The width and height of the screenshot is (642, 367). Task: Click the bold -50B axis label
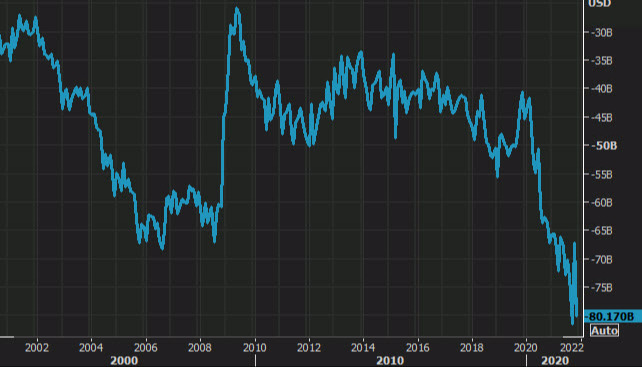[604, 146]
